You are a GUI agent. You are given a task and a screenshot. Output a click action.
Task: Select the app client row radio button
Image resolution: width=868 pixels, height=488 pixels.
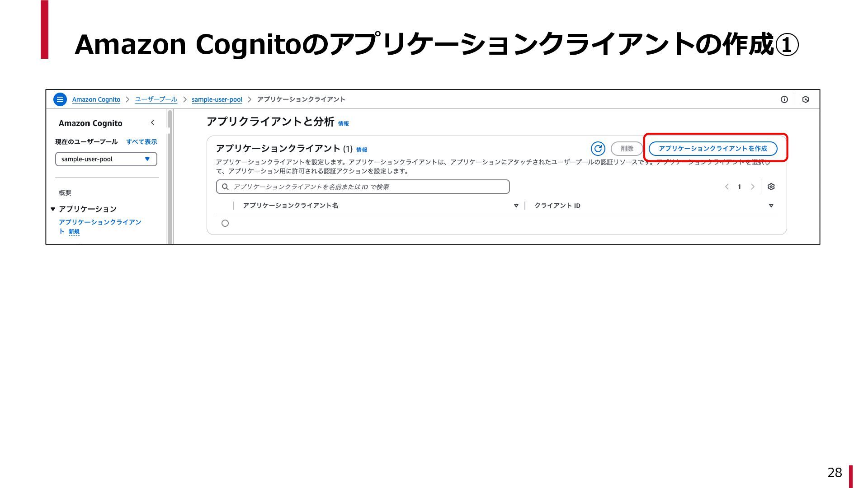(225, 223)
